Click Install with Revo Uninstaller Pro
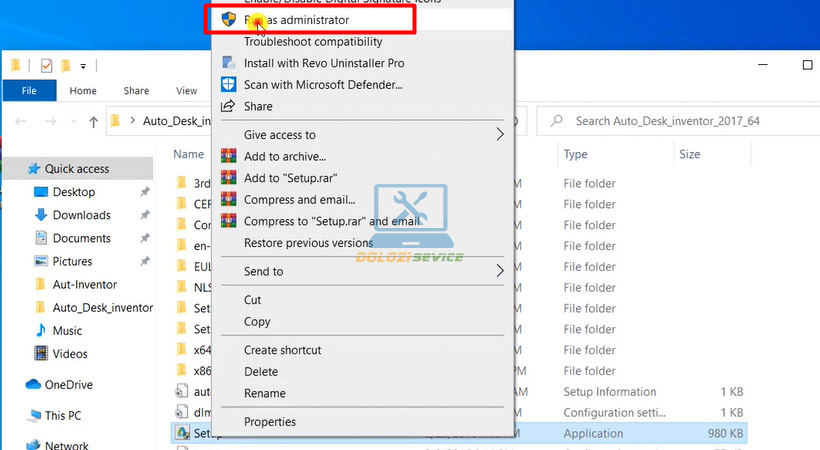 pyautogui.click(x=324, y=63)
